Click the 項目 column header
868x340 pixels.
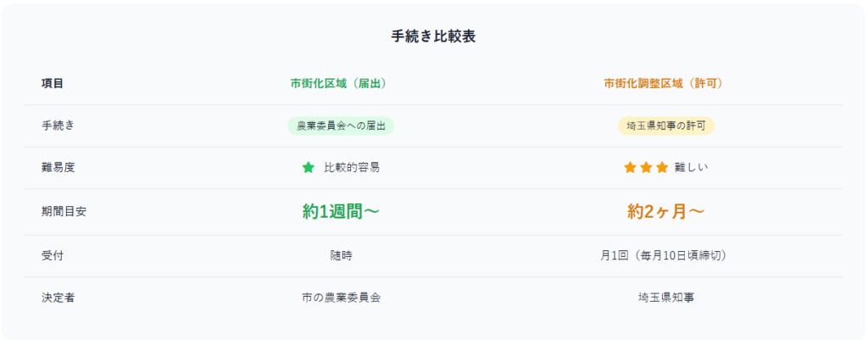(x=53, y=84)
